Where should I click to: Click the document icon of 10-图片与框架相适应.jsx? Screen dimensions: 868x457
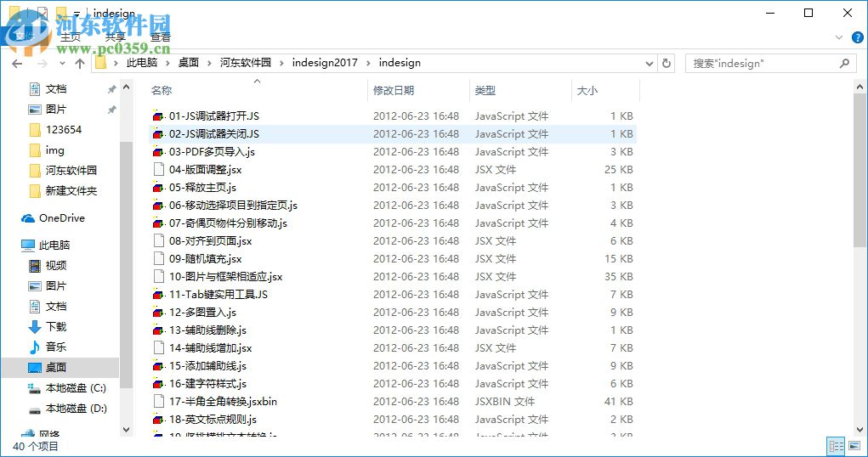coord(158,277)
